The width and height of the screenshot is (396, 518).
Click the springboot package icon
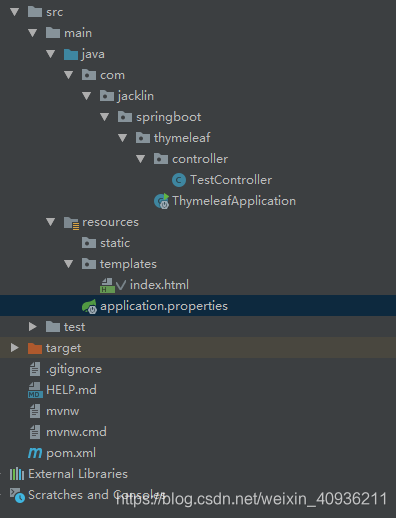click(x=125, y=117)
